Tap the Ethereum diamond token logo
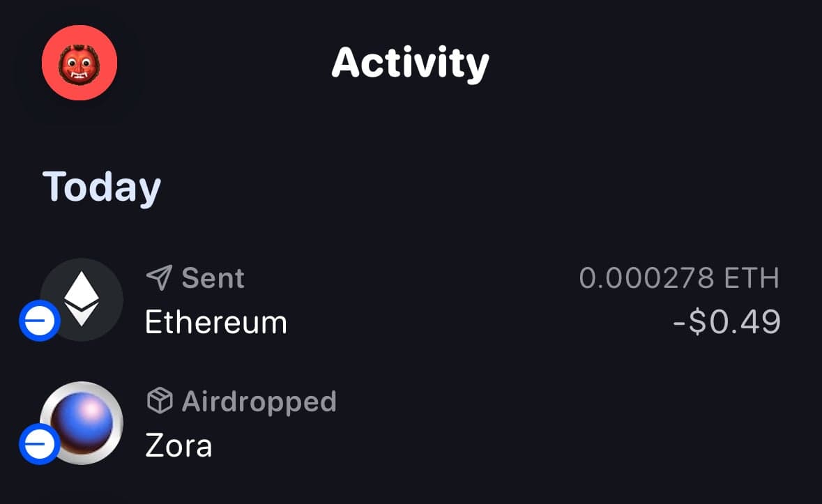This screenshot has height=504, width=822. click(82, 299)
